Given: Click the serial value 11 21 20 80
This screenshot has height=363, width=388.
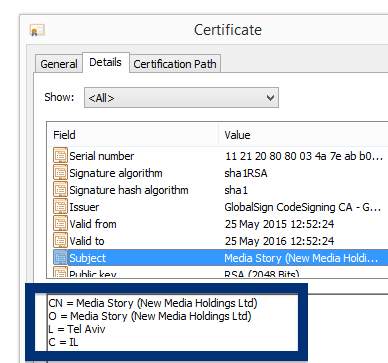Looking at the screenshot, I should tap(304, 156).
